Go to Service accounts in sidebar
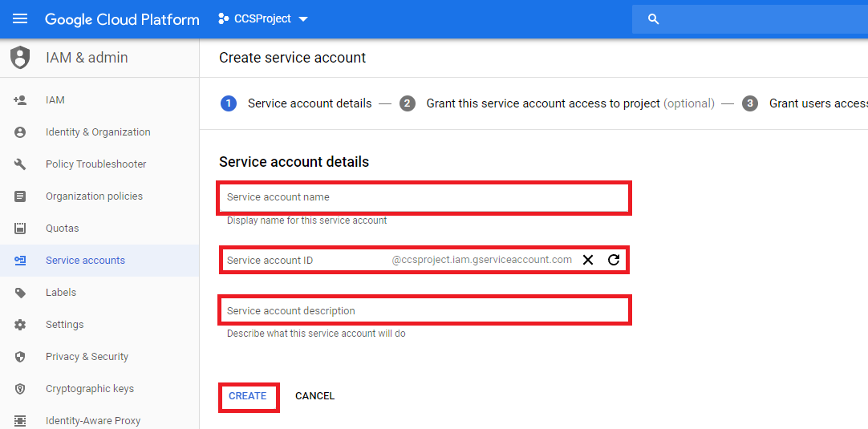868x429 pixels. pyautogui.click(x=85, y=261)
